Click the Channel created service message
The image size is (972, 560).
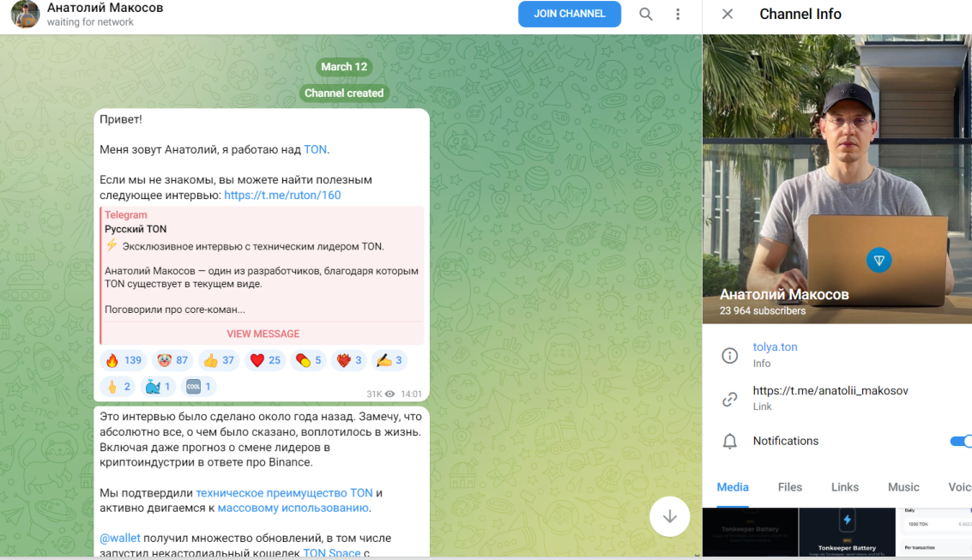(344, 93)
